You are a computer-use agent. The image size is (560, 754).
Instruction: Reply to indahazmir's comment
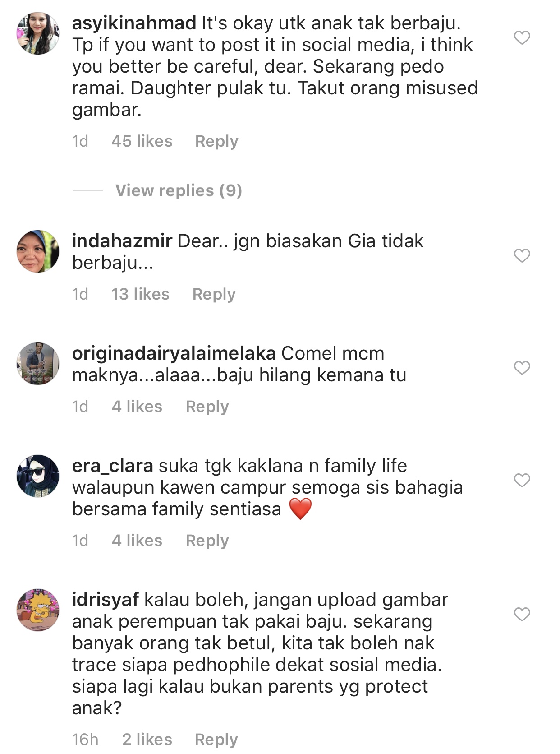[214, 294]
